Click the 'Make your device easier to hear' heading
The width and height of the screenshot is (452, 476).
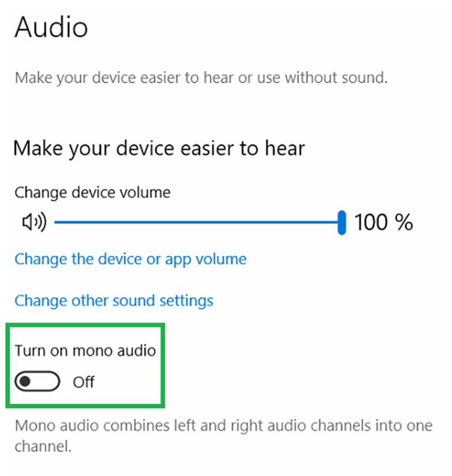tap(159, 148)
